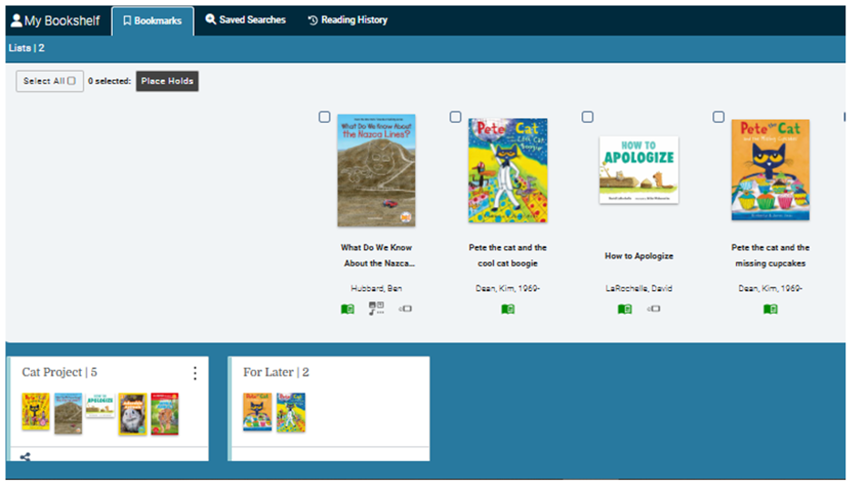Open the Saved Searches tab
Image resolution: width=868 pixels, height=491 pixels.
246,20
